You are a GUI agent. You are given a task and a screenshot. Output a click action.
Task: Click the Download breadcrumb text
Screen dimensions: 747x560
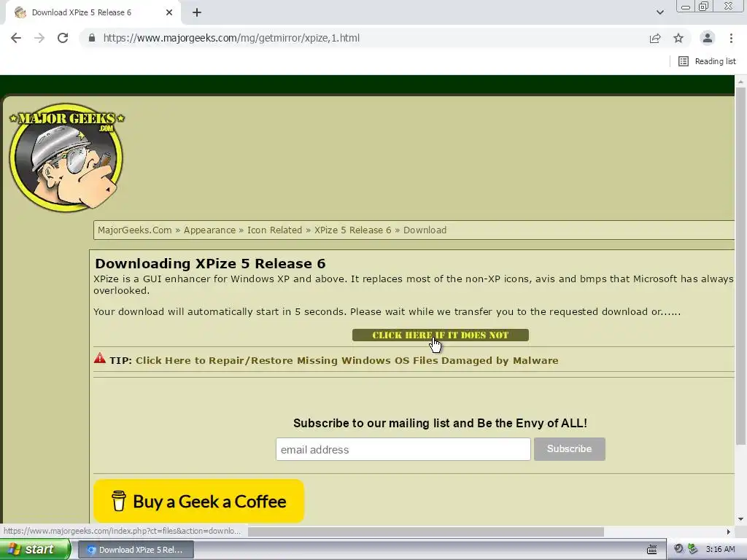[x=425, y=230]
